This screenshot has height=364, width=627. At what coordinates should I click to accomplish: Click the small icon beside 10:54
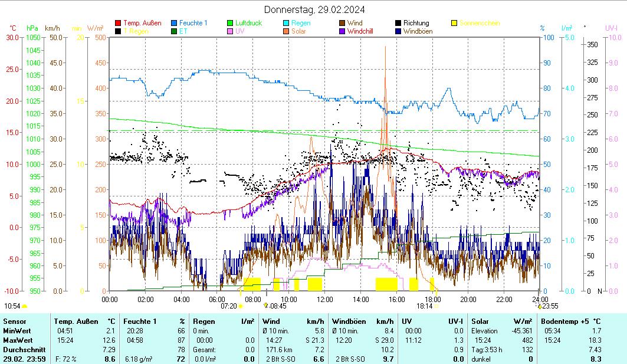click(x=24, y=306)
